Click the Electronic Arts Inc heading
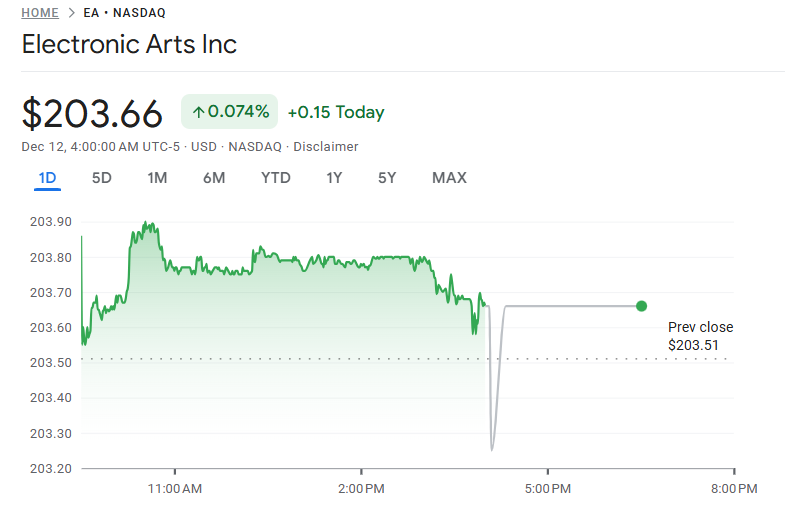 (129, 45)
